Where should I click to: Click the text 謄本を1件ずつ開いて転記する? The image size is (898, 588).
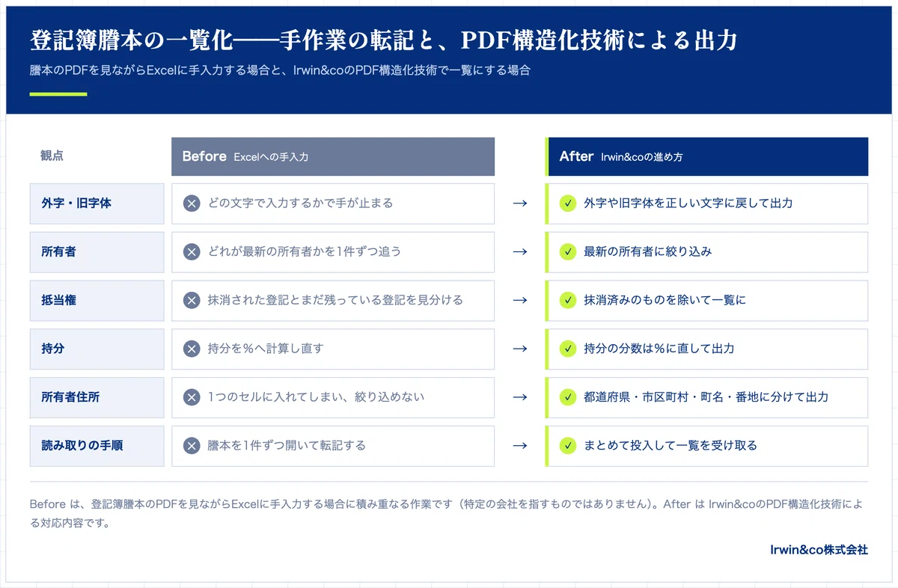click(287, 446)
